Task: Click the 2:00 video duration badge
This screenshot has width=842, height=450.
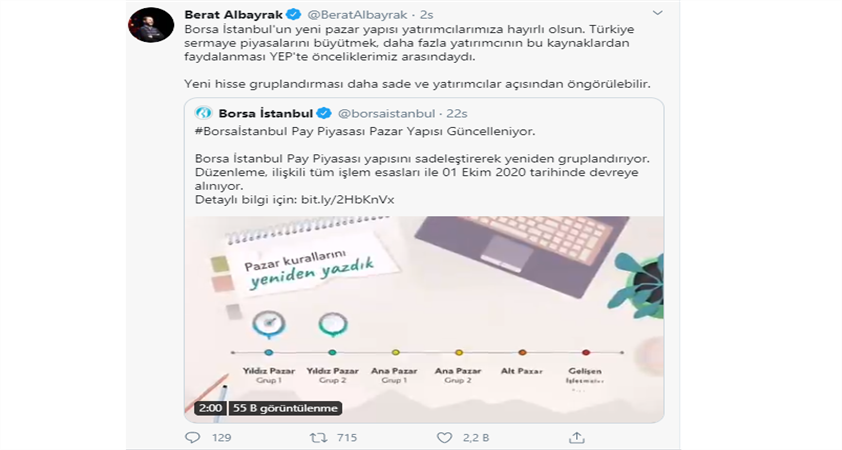Action: pyautogui.click(x=210, y=408)
